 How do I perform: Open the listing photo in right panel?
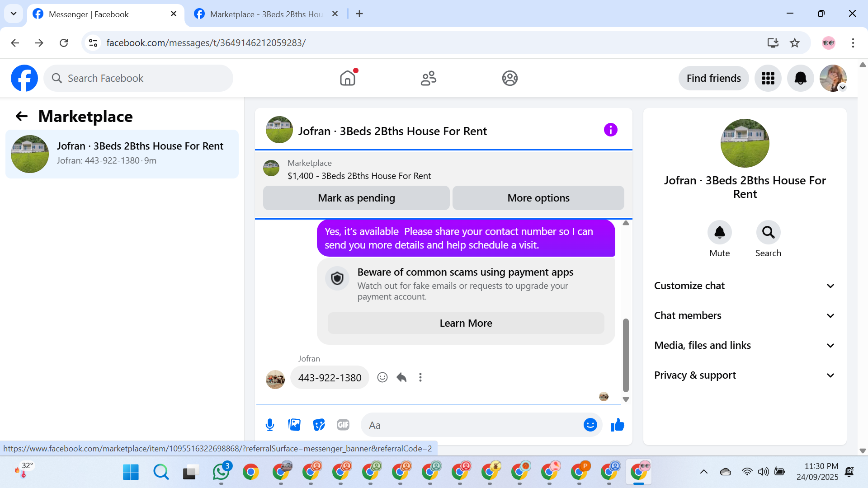point(745,143)
